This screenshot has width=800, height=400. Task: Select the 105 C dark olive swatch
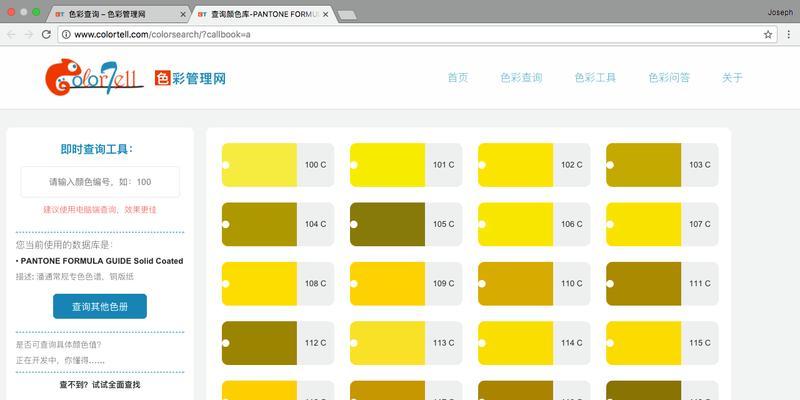(406, 224)
